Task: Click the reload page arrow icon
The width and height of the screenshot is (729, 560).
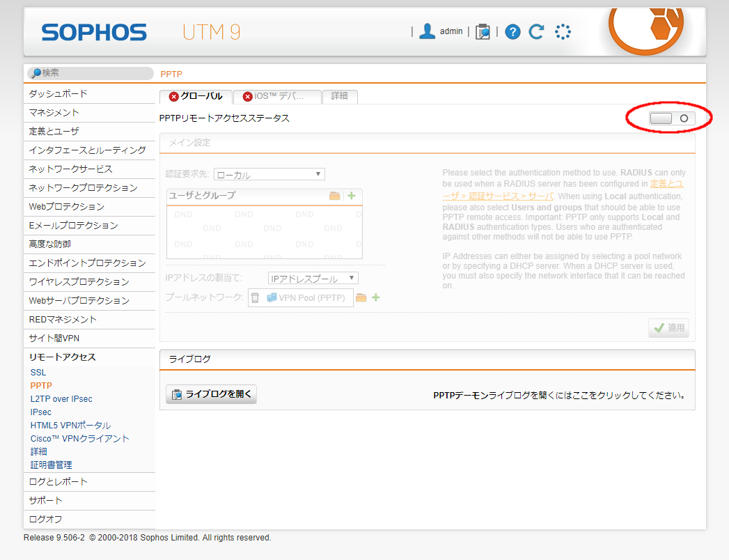Action: point(535,32)
